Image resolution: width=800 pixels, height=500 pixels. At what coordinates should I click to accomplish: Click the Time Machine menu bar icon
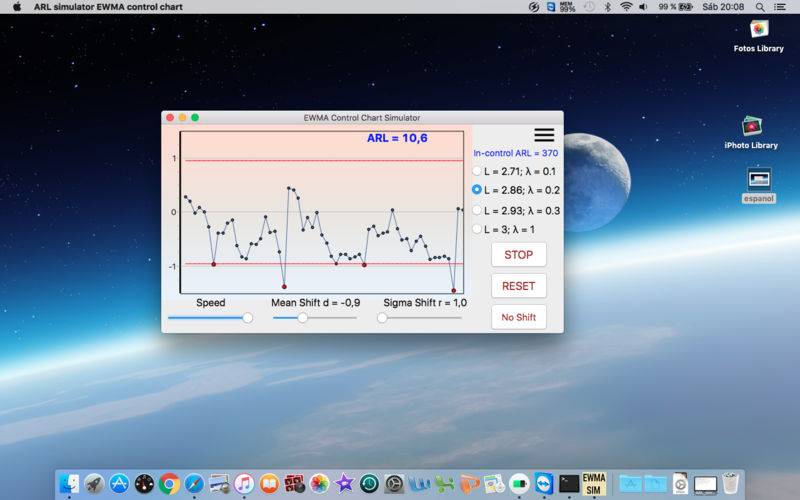pyautogui.click(x=589, y=7)
